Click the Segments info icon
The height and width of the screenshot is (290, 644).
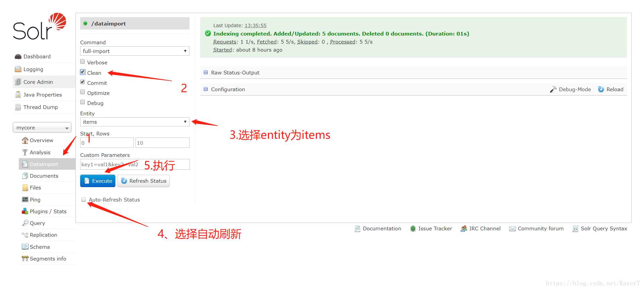25,258
